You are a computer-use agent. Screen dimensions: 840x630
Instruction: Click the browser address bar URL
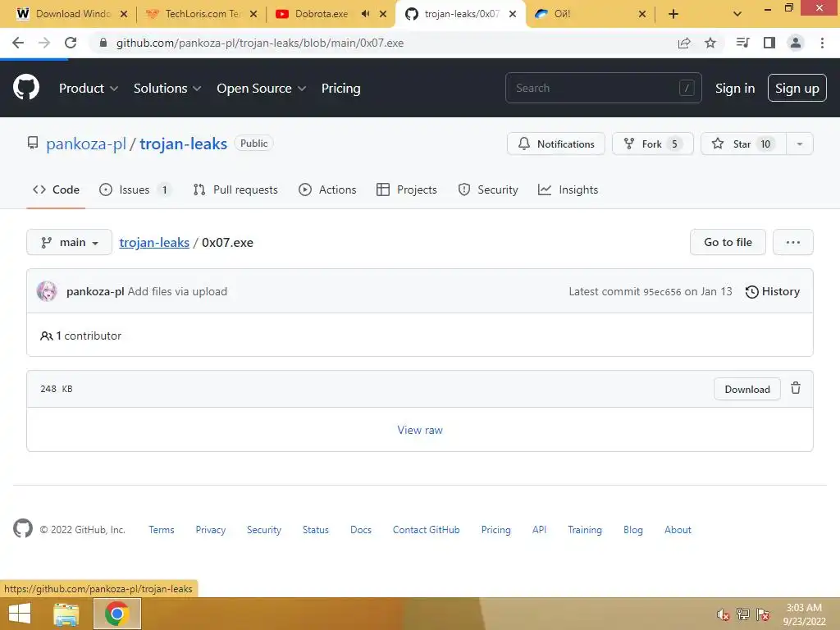pyautogui.click(x=260, y=43)
